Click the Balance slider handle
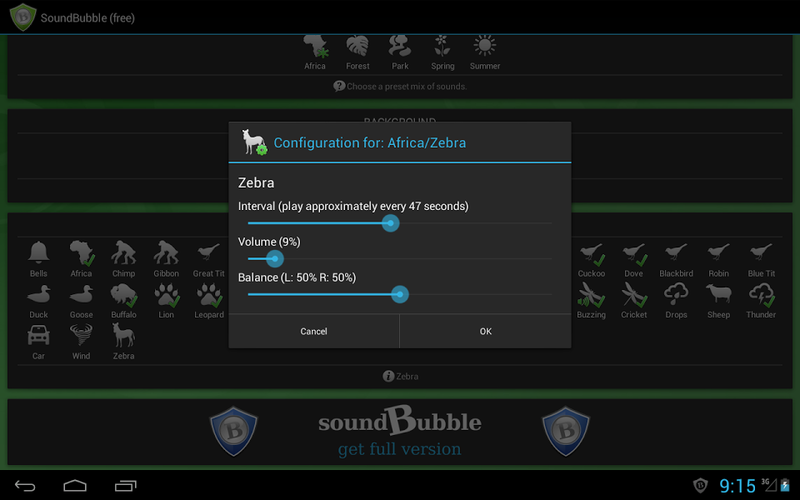The height and width of the screenshot is (500, 800). [x=400, y=294]
